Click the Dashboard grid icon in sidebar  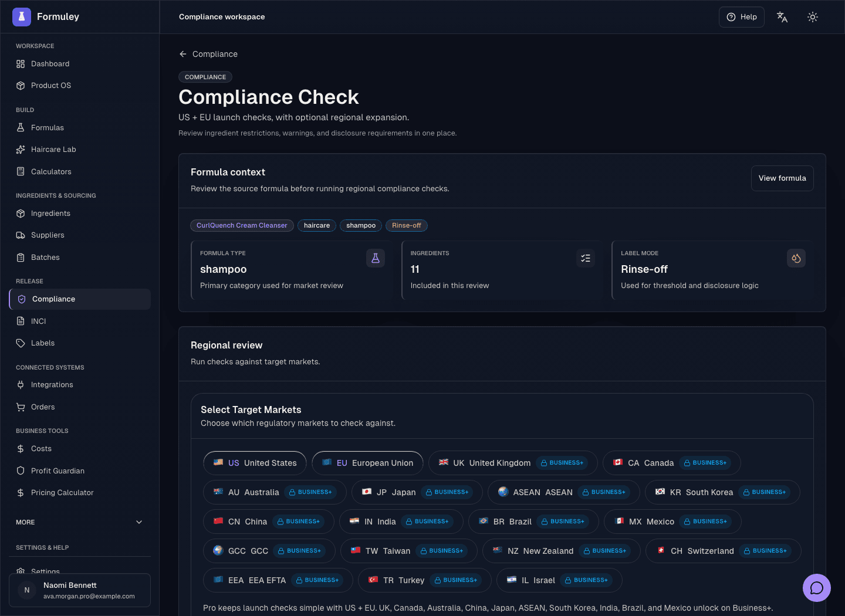tap(21, 64)
